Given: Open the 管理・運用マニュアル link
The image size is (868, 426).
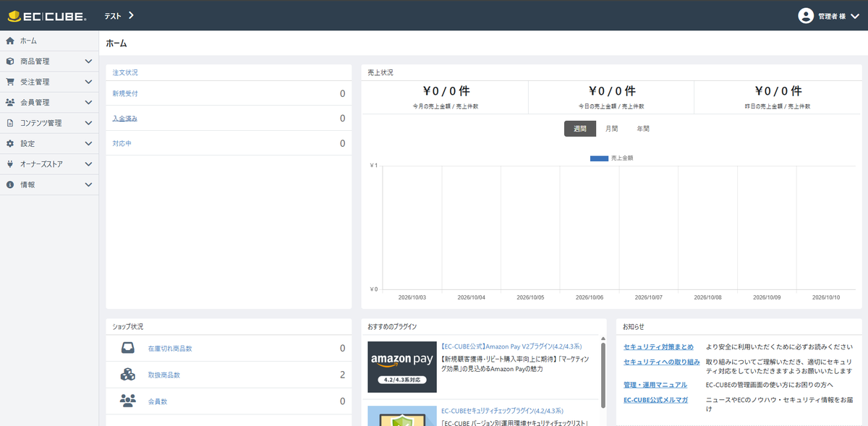Looking at the screenshot, I should tap(655, 385).
